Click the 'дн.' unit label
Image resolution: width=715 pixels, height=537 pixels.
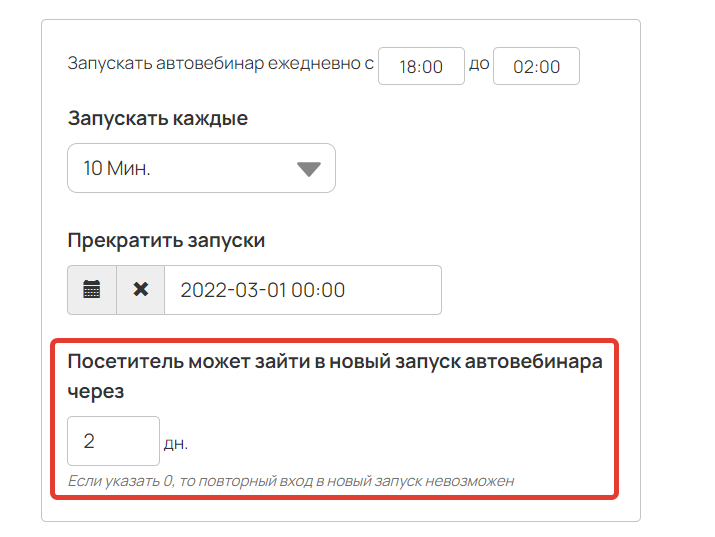tap(176, 443)
